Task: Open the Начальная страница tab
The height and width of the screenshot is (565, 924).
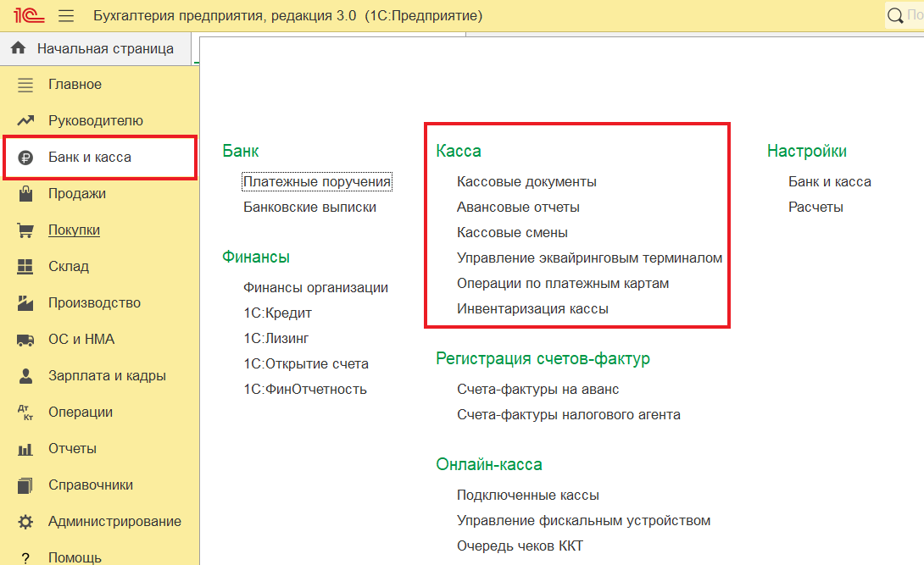Action: (96, 48)
